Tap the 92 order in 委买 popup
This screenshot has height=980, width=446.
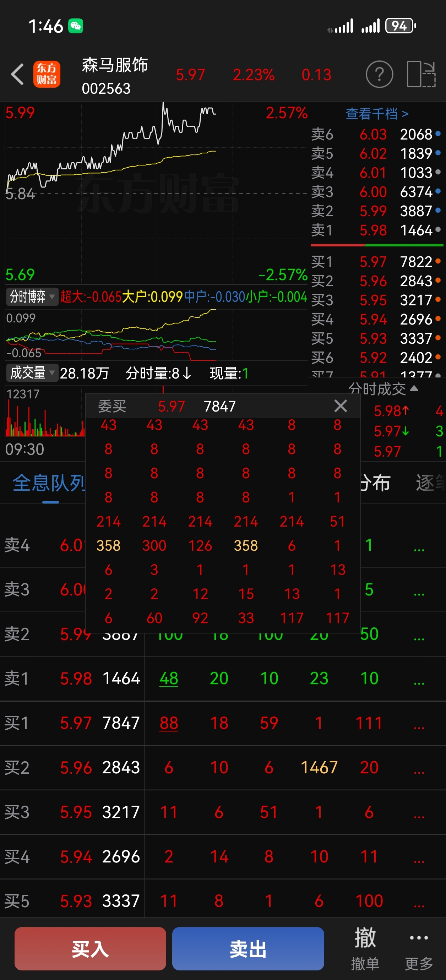(200, 618)
